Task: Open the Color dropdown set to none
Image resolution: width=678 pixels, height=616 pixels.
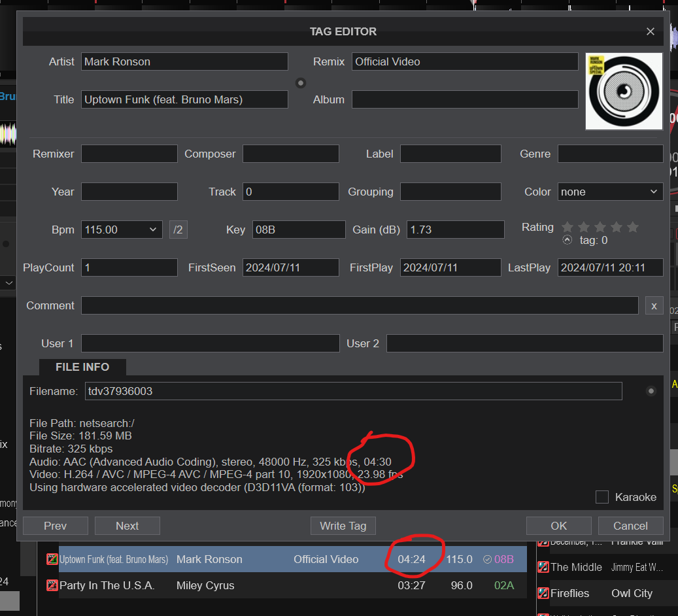Action: [x=610, y=192]
